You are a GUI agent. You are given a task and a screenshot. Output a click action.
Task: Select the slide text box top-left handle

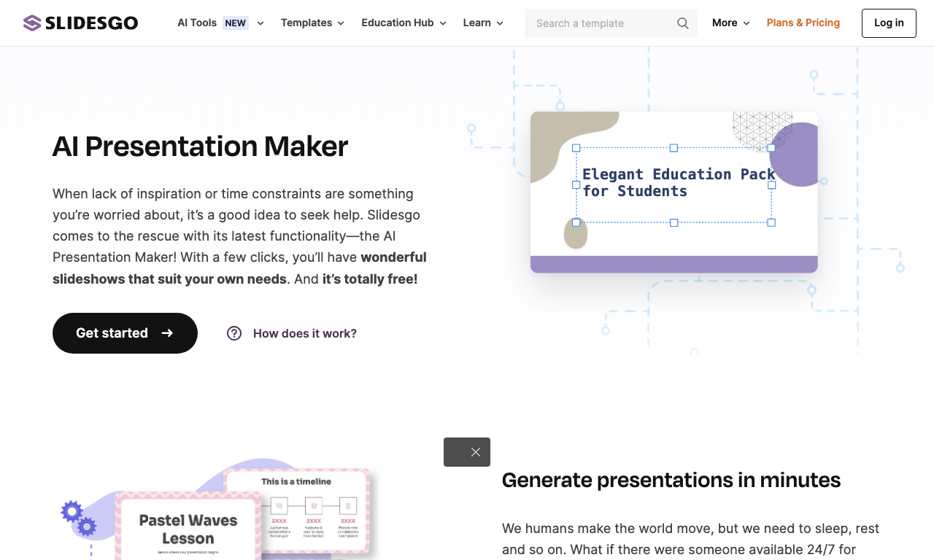pyautogui.click(x=576, y=148)
